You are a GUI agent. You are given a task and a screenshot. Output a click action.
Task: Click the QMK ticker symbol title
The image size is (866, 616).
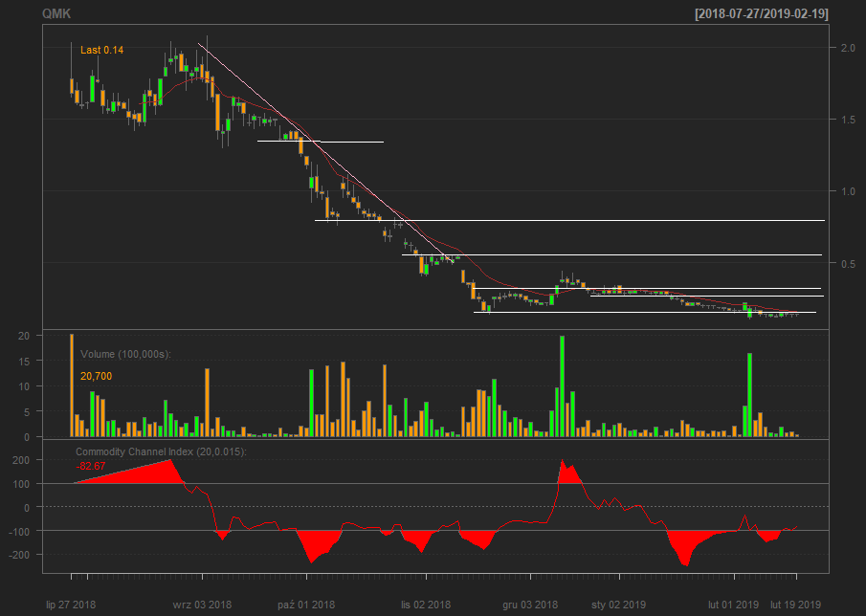pos(56,13)
